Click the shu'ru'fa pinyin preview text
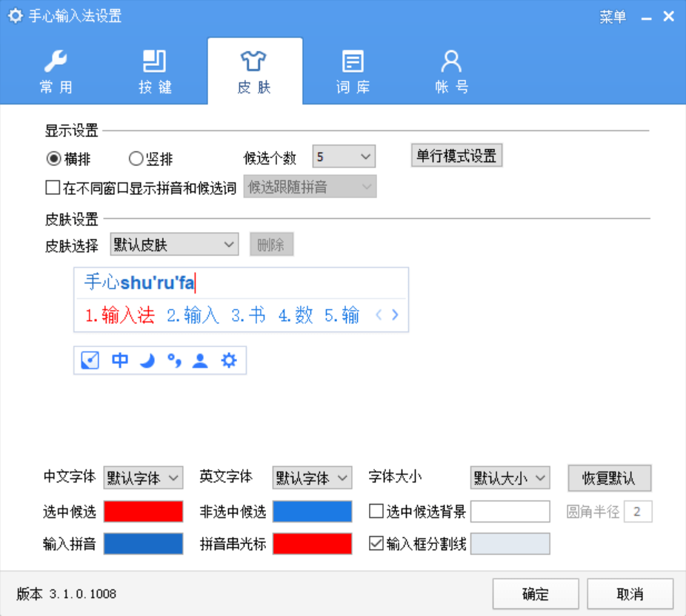 point(157,283)
